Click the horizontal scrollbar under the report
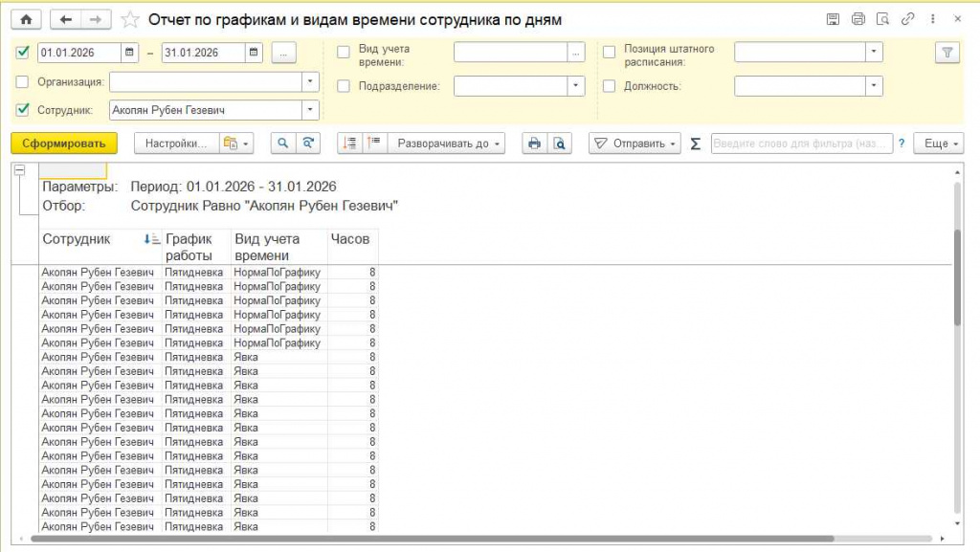Screen dimensions: 980x552 point(432,539)
